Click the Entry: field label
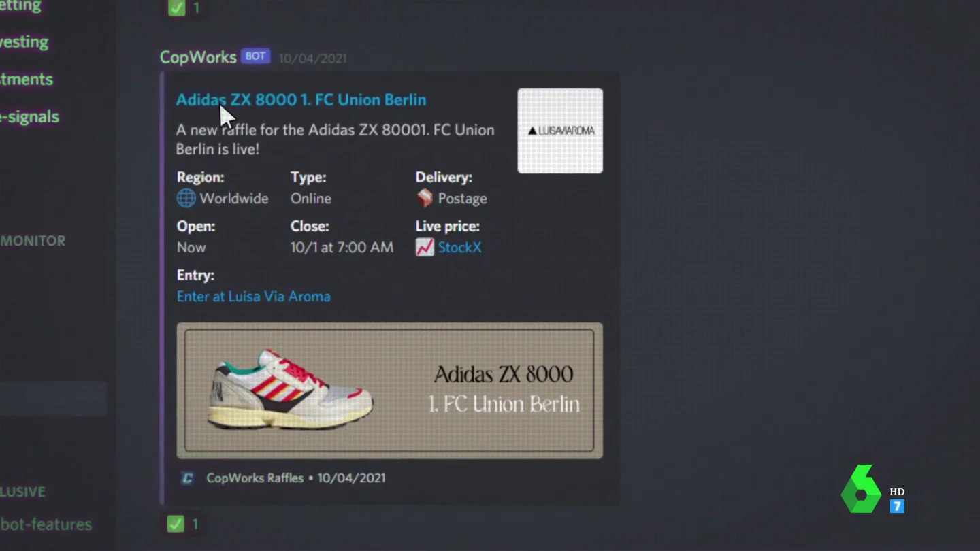980x551 pixels. click(x=195, y=275)
